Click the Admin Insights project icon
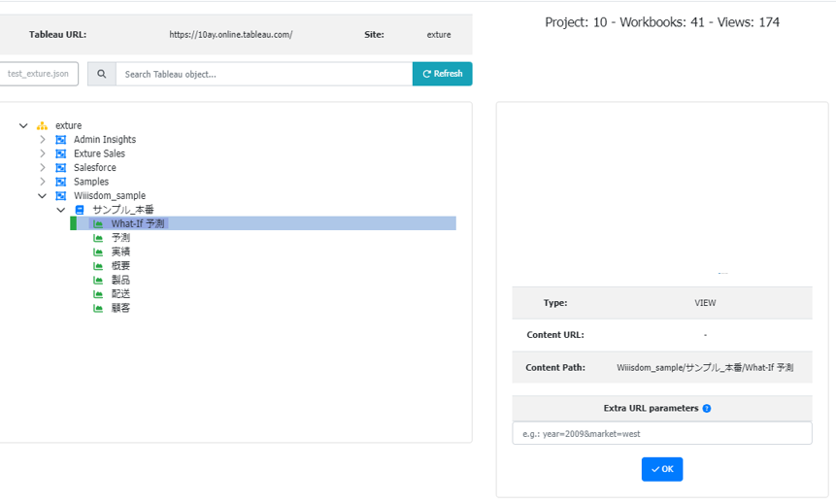Viewport: 836px width, 504px height. coord(61,140)
